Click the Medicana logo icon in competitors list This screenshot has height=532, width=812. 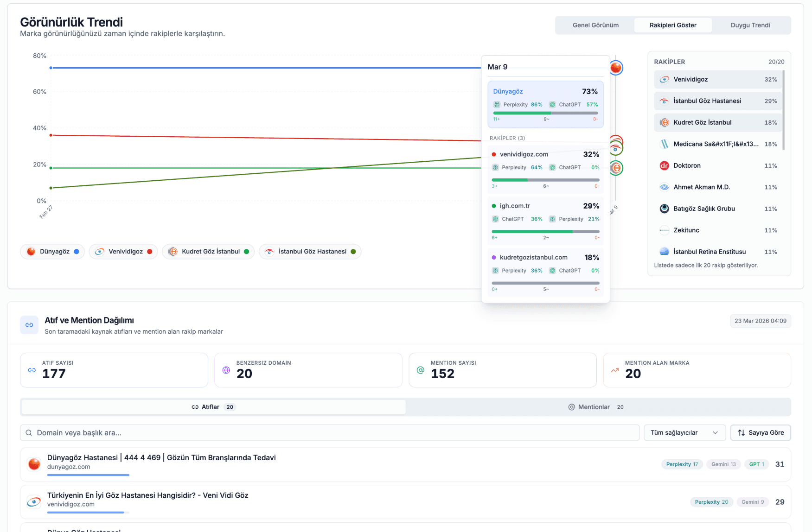tap(664, 144)
